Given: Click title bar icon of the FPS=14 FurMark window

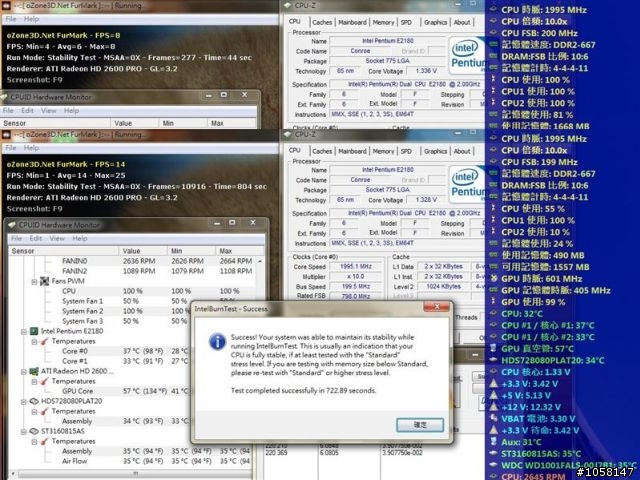Looking at the screenshot, I should click(6, 135).
